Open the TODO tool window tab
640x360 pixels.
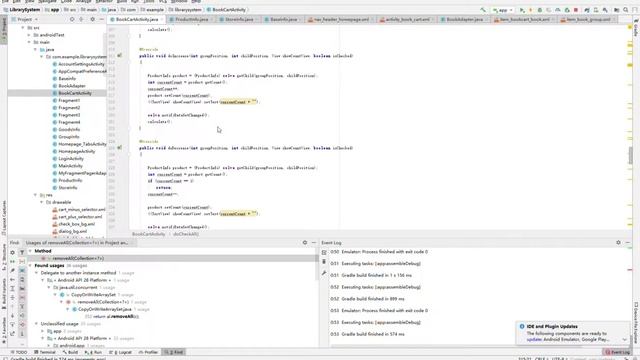pyautogui.click(x=19, y=352)
